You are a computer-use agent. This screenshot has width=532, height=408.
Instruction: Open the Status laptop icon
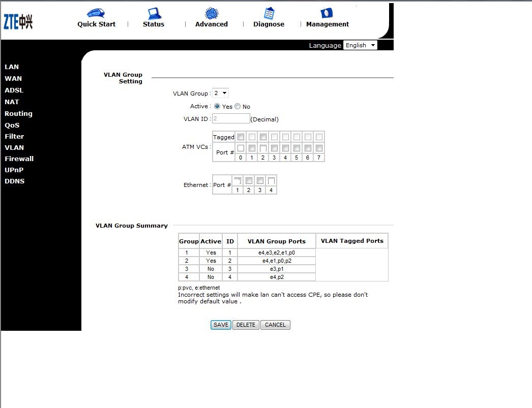(x=154, y=14)
